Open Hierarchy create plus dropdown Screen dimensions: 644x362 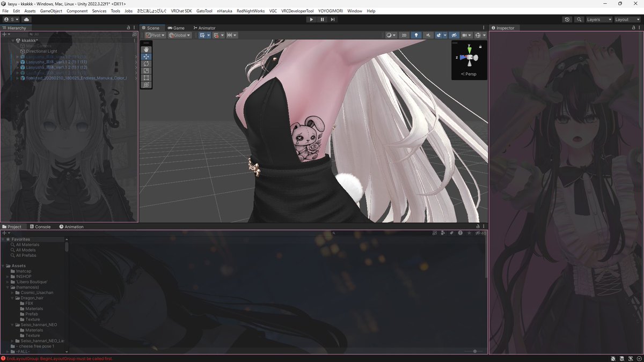click(5, 34)
